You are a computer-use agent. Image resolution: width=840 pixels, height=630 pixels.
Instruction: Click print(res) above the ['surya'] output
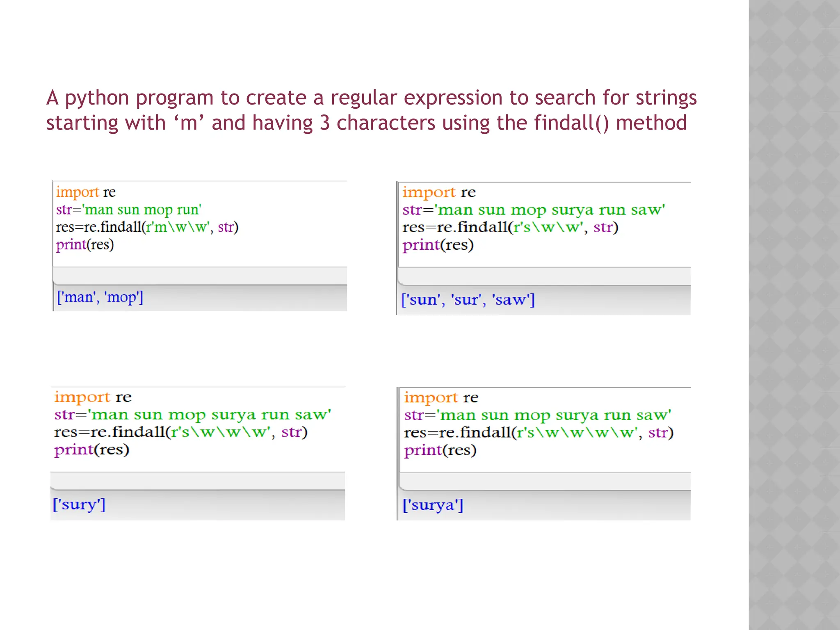(440, 450)
